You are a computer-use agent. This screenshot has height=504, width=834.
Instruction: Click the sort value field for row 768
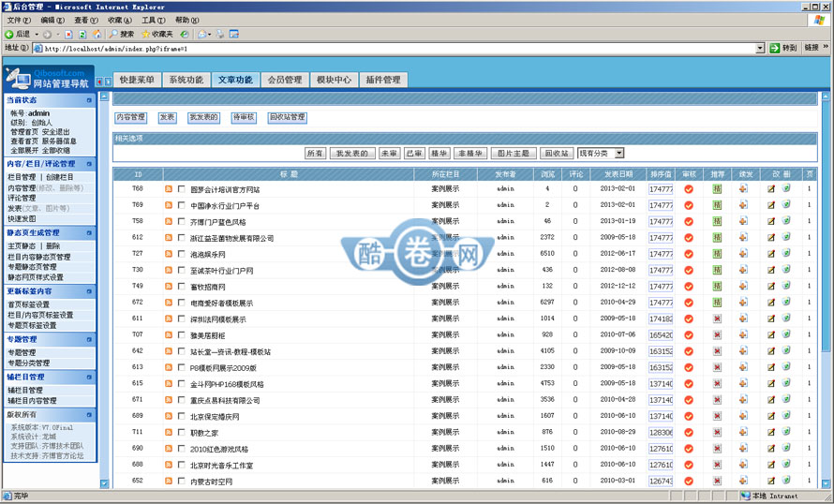(661, 189)
